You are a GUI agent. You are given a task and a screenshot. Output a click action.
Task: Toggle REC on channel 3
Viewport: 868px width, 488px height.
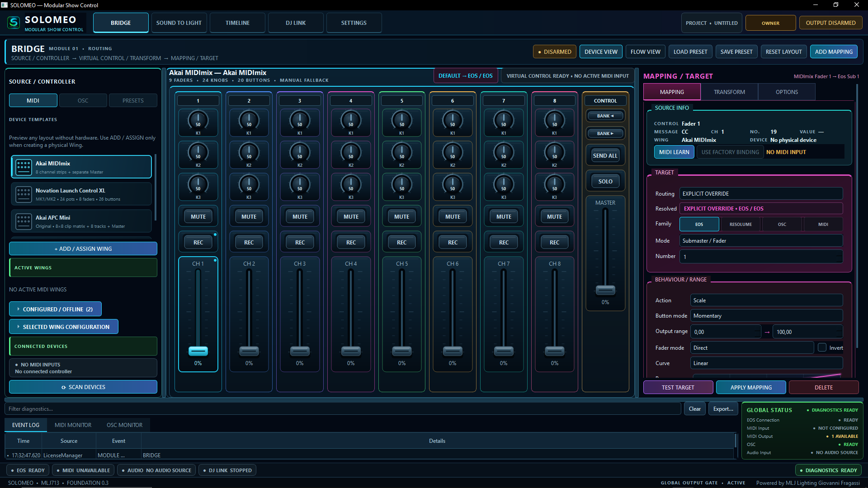pyautogui.click(x=300, y=243)
